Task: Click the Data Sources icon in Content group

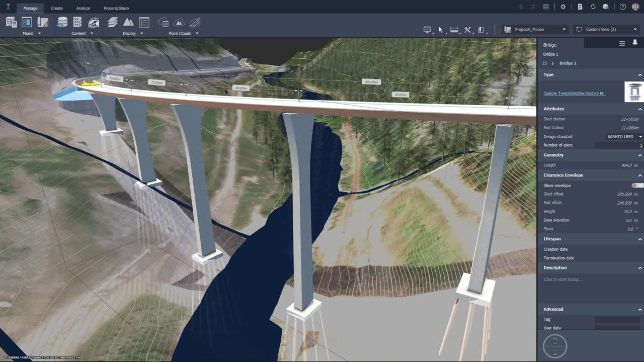Action: pyautogui.click(x=62, y=22)
